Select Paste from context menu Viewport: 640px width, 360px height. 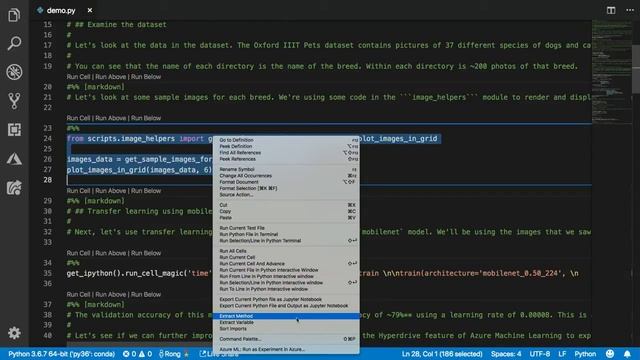point(286,218)
